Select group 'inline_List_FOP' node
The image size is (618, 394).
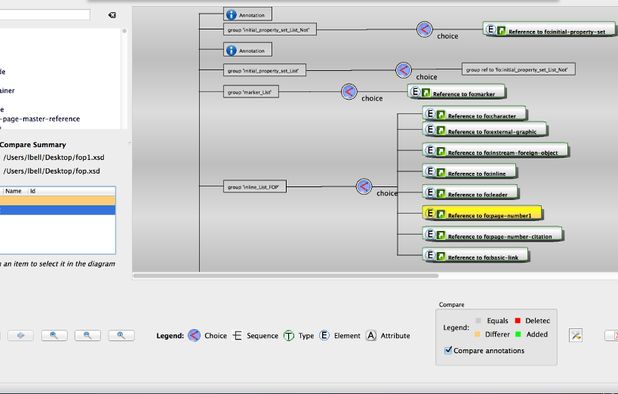tap(255, 187)
